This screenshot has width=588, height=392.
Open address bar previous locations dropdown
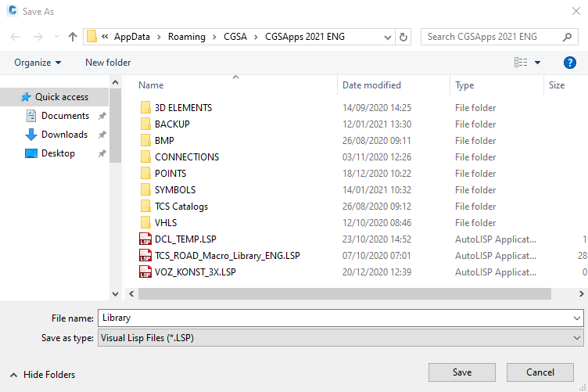coord(386,37)
